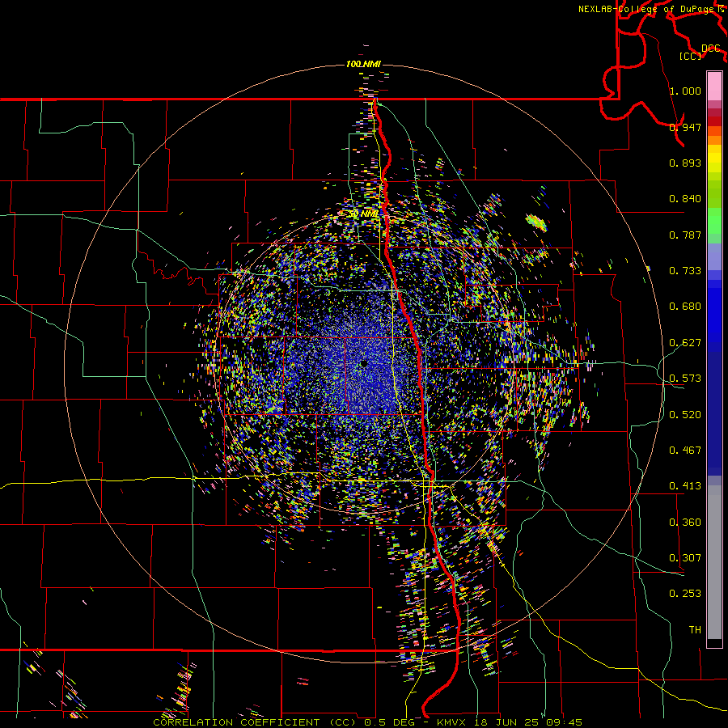Pick the red segment of the color bar
The image size is (728, 728).
pyautogui.click(x=714, y=121)
